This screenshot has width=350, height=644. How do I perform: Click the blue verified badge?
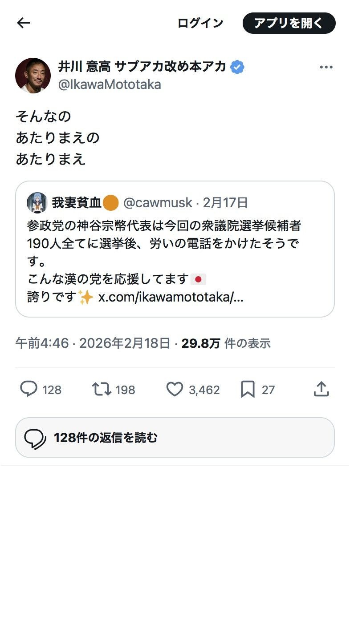pos(237,67)
